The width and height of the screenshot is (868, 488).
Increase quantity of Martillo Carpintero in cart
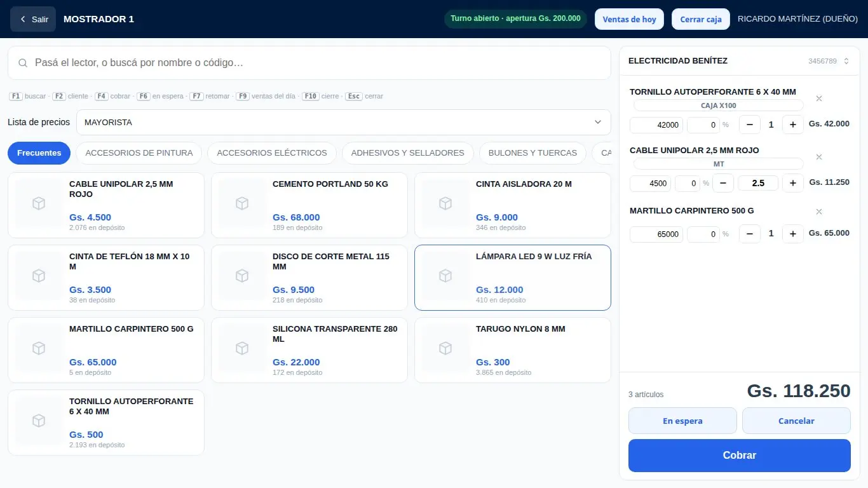(x=792, y=234)
